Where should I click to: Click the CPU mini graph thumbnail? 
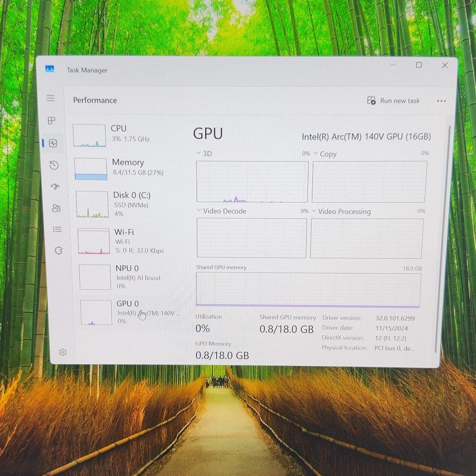tap(89, 136)
